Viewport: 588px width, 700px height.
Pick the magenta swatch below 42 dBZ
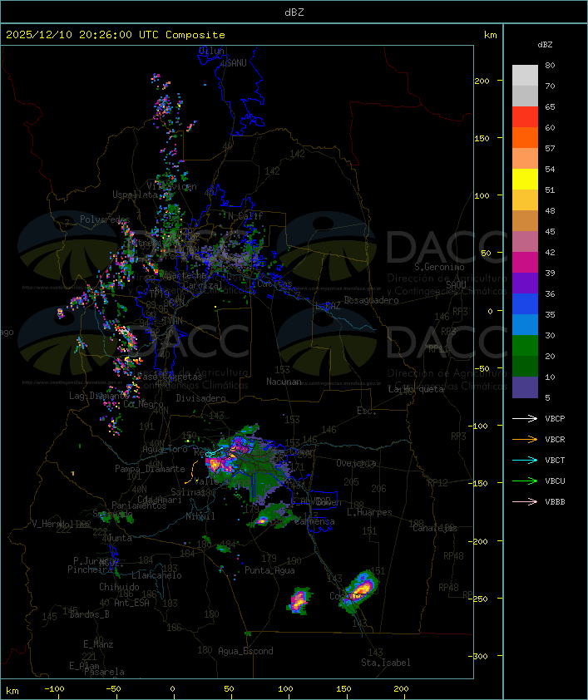click(x=525, y=262)
